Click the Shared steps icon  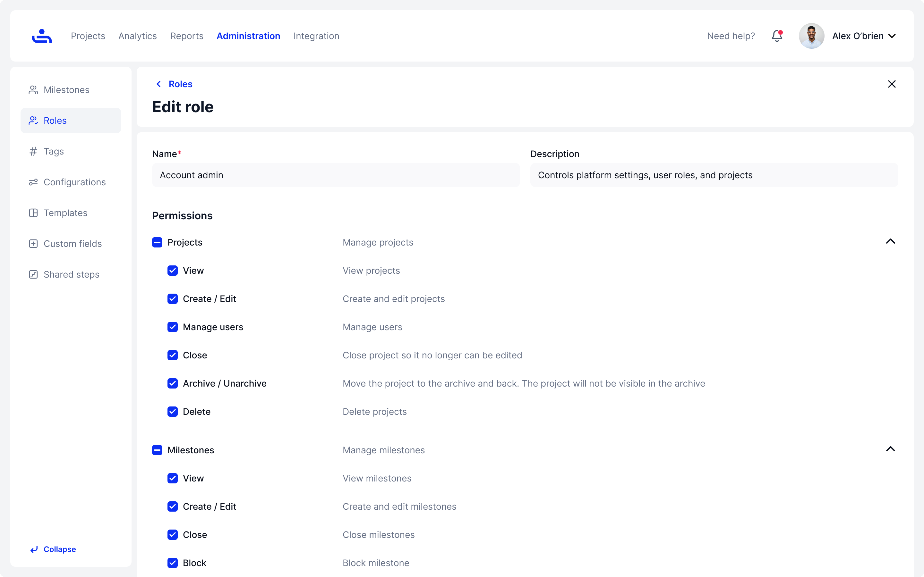pyautogui.click(x=33, y=274)
